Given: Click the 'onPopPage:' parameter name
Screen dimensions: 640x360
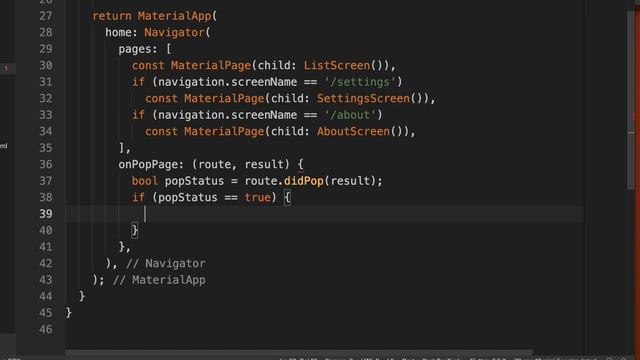Looking at the screenshot, I should coord(151,164).
